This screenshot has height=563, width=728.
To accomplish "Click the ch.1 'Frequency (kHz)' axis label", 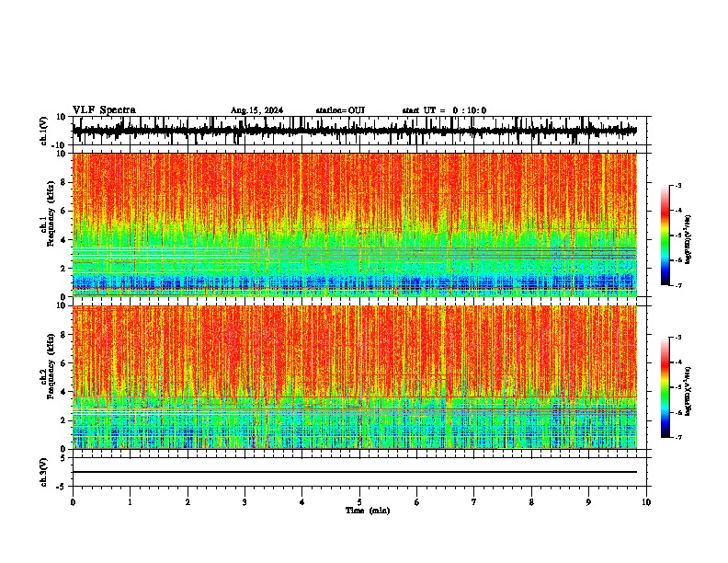I will tap(51, 214).
